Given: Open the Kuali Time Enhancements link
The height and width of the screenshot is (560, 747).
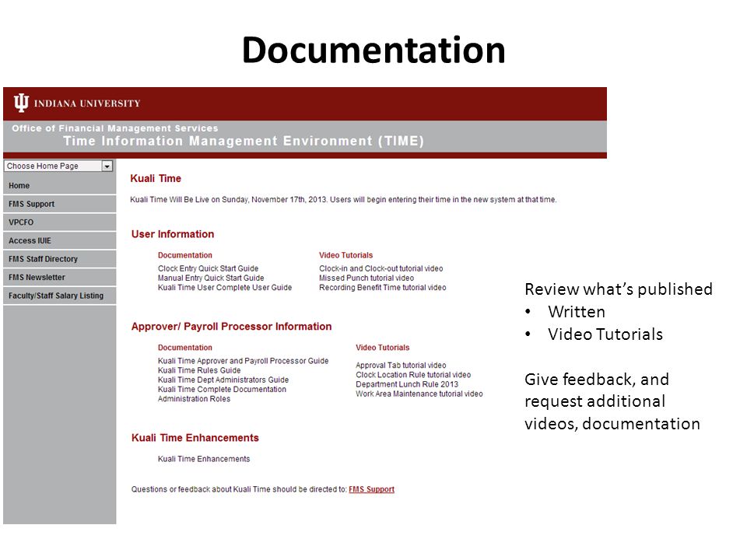Looking at the screenshot, I should (x=204, y=459).
